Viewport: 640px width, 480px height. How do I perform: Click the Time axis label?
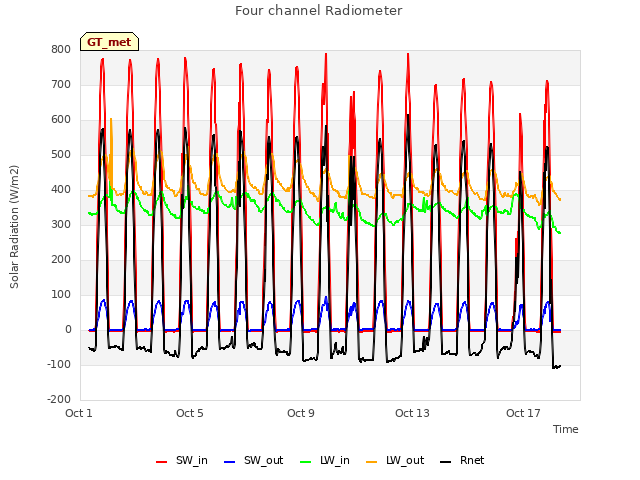pyautogui.click(x=566, y=429)
